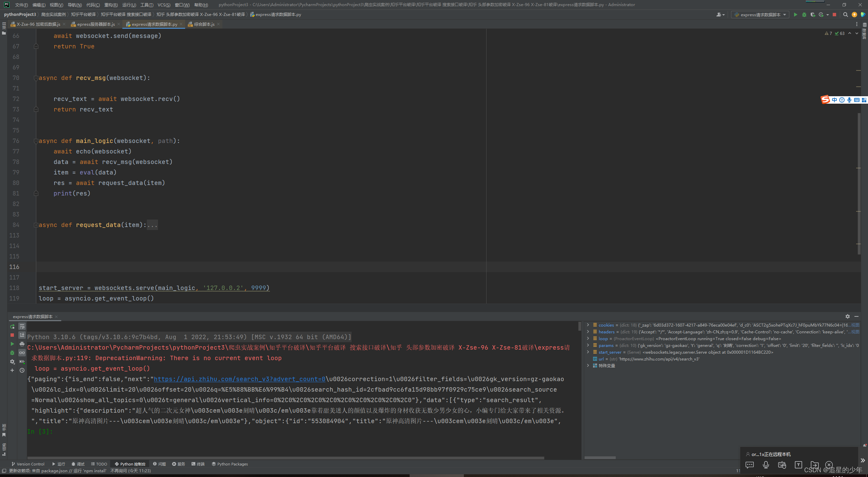868x477 pixels.
Task: Toggle the glasses variables view button
Action: point(22,353)
